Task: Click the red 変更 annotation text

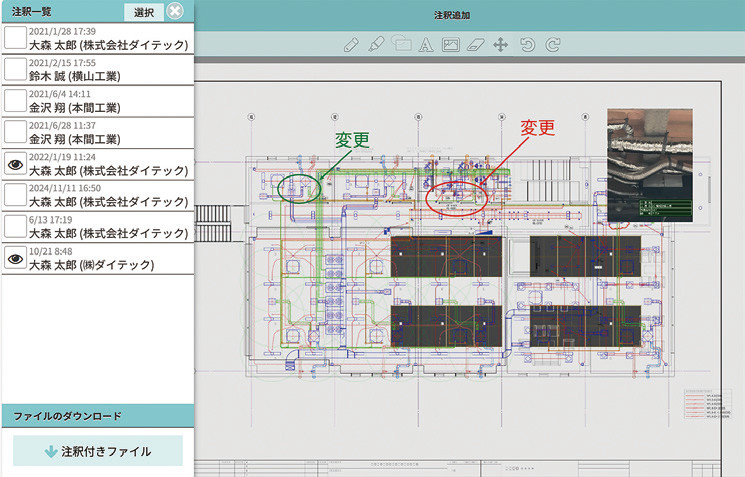Action: pos(537,127)
